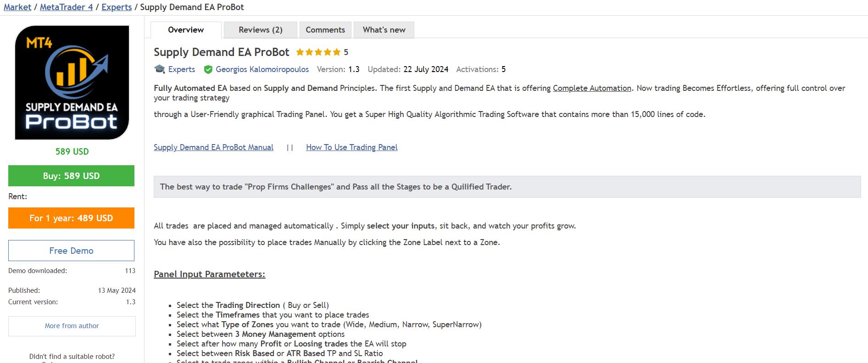The height and width of the screenshot is (363, 868).
Task: Select the Overview tab
Action: tap(186, 30)
